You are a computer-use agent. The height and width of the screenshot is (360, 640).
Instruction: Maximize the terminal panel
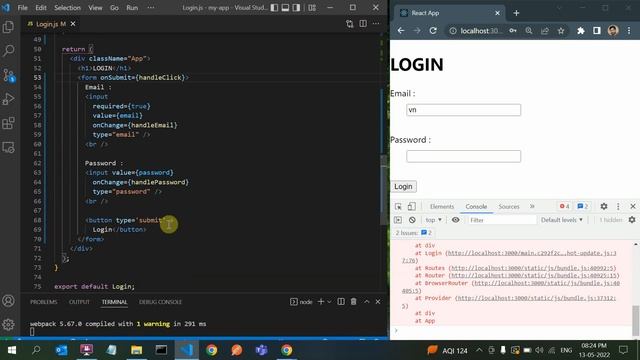(x=367, y=302)
